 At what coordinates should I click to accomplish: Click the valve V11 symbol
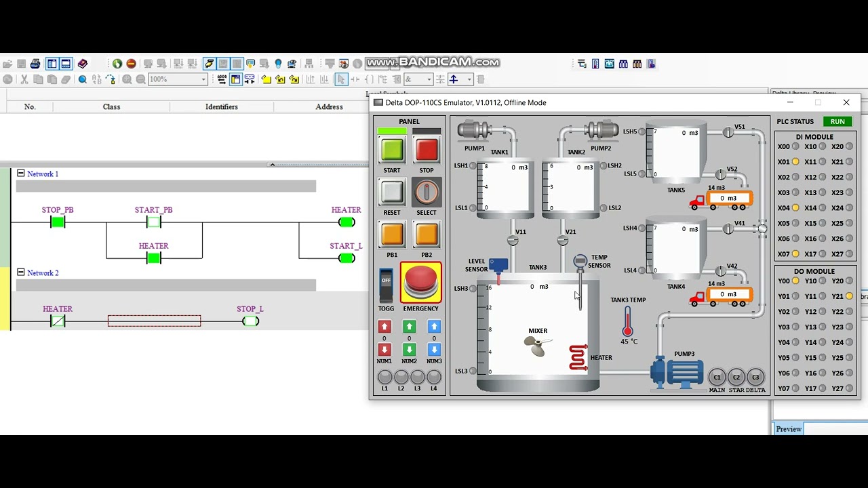point(513,241)
